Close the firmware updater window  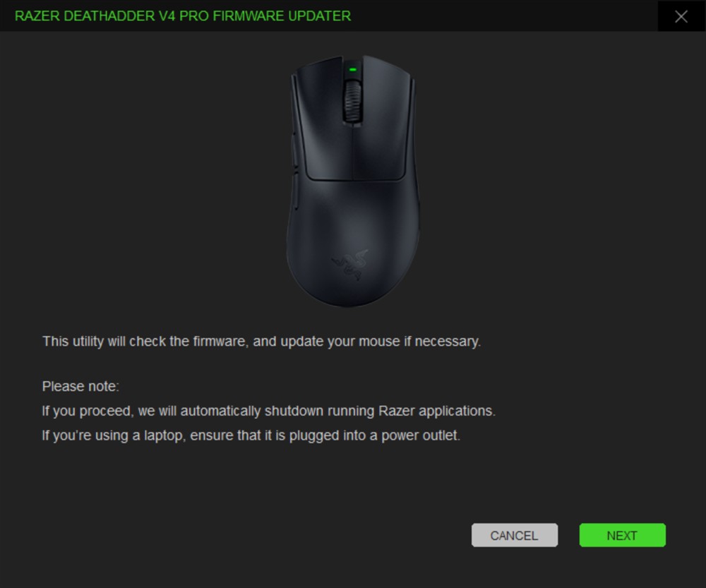click(681, 16)
